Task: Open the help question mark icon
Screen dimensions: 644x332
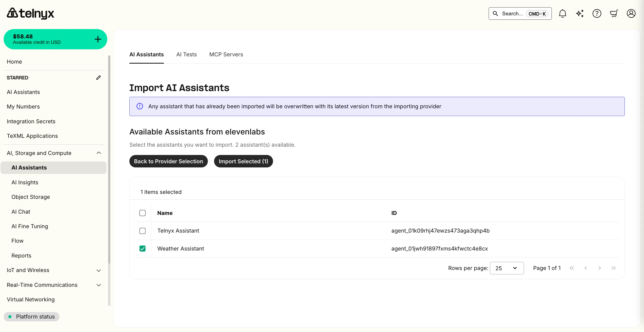Action: pos(597,13)
